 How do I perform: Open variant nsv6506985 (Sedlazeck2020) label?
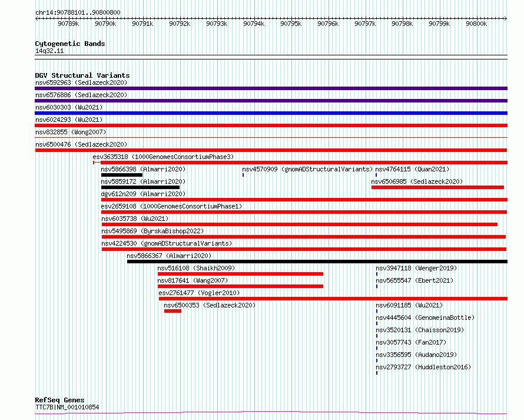coord(417,181)
